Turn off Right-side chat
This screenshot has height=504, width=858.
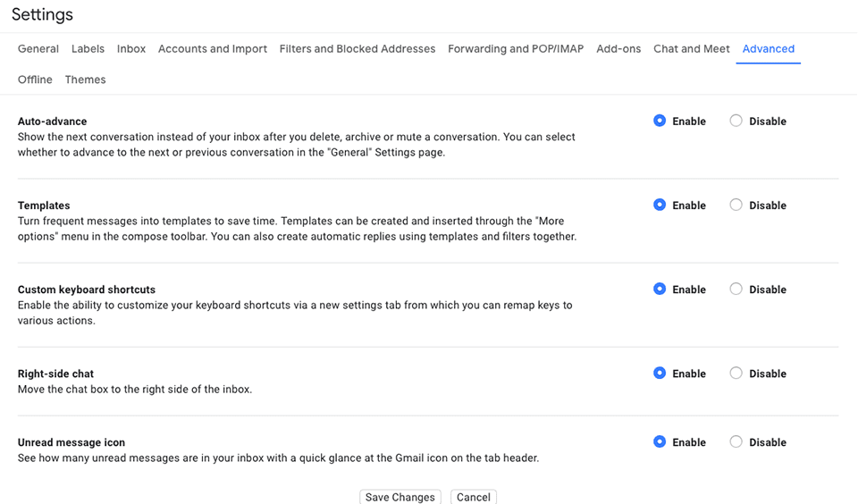pyautogui.click(x=736, y=374)
